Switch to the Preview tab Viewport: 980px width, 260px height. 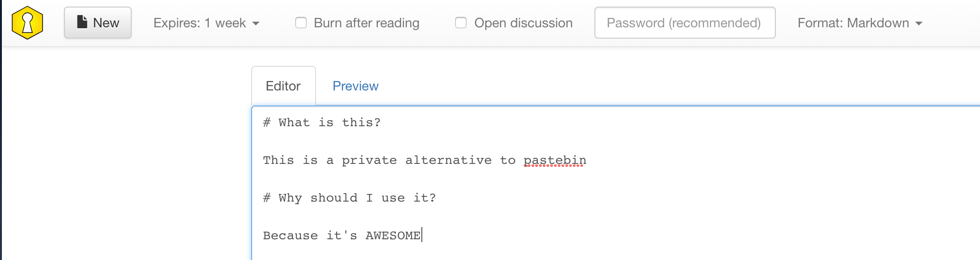(355, 86)
